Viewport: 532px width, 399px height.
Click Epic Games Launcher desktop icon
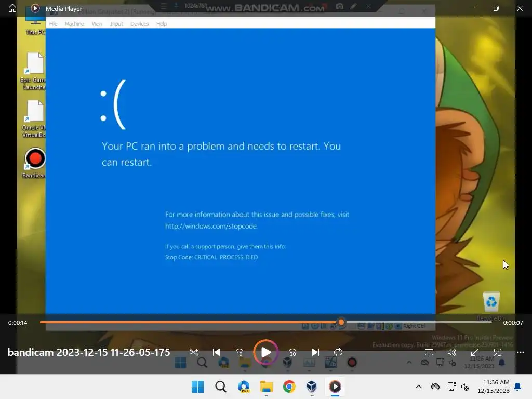(34, 71)
